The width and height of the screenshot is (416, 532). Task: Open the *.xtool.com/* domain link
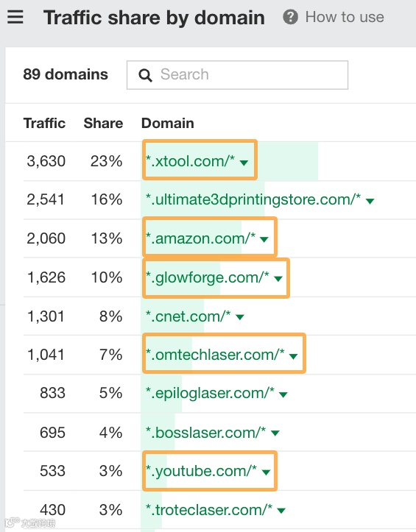click(190, 161)
